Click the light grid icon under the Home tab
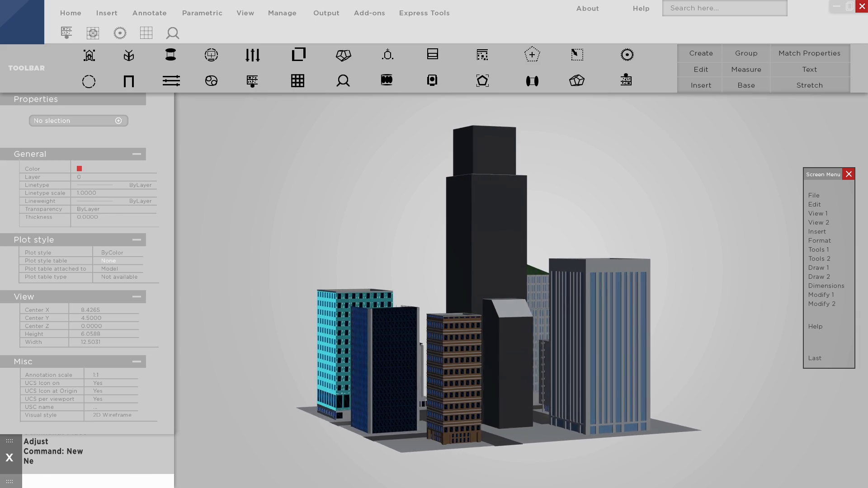 [x=146, y=33]
